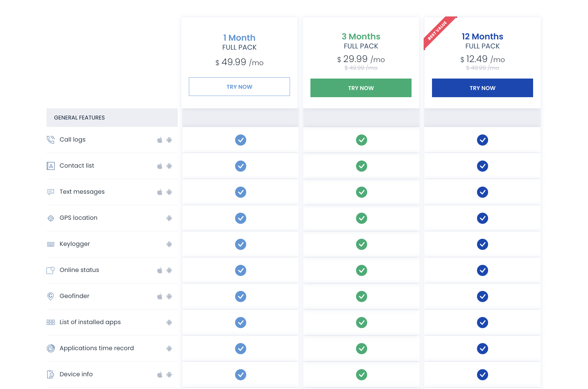Click the 1 Month plan title
Screen dimensions: 588x389
pos(239,38)
